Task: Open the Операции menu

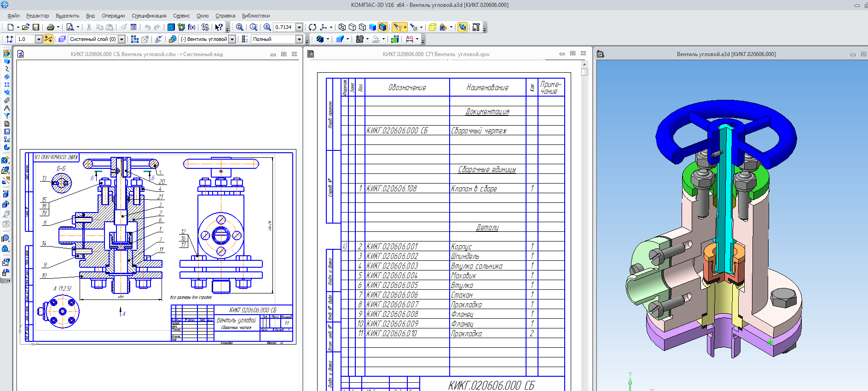Action: 113,16
